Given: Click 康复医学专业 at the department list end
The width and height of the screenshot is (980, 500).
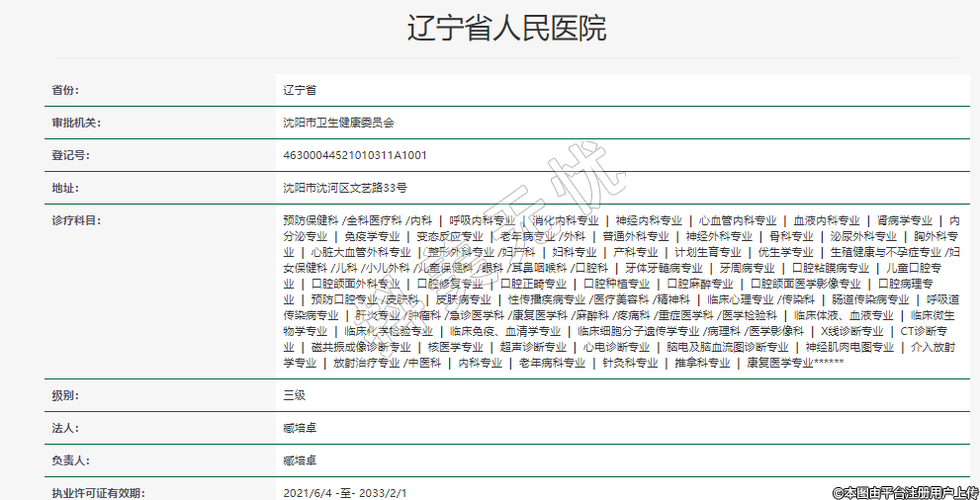Looking at the screenshot, I should pos(779,363).
